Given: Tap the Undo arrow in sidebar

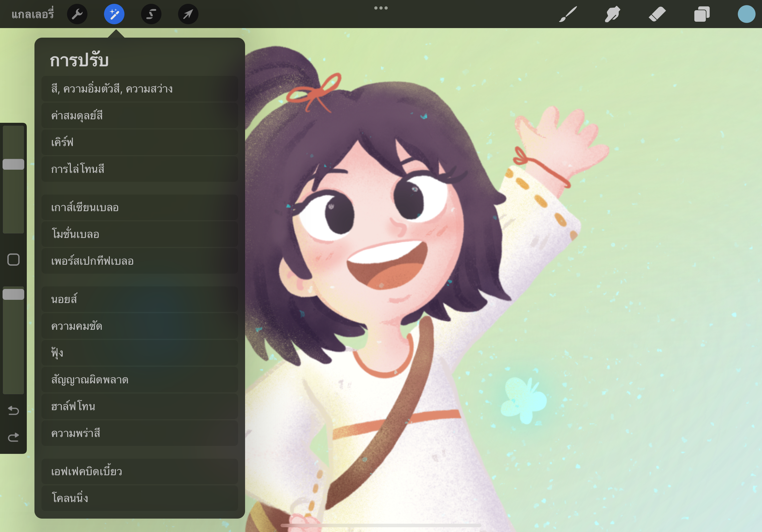Looking at the screenshot, I should [13, 410].
